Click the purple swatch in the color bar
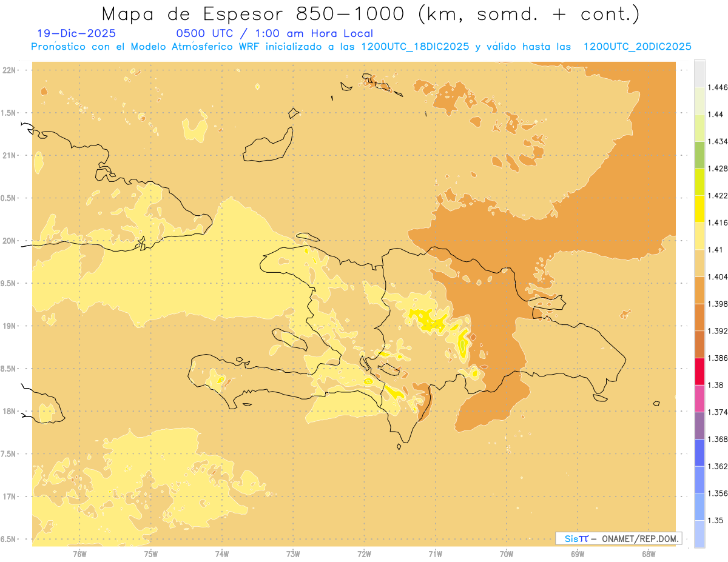 (699, 426)
